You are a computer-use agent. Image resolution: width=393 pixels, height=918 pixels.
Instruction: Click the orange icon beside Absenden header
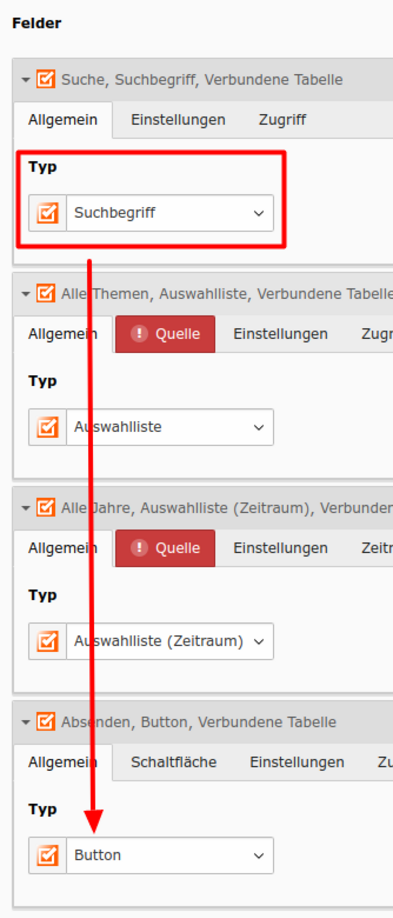tap(46, 722)
